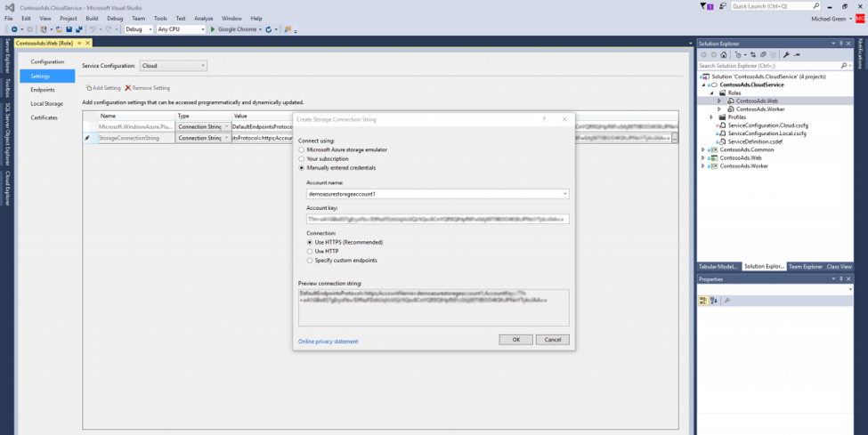The height and width of the screenshot is (435, 868).
Task: Click in the Account key field
Action: click(x=437, y=219)
